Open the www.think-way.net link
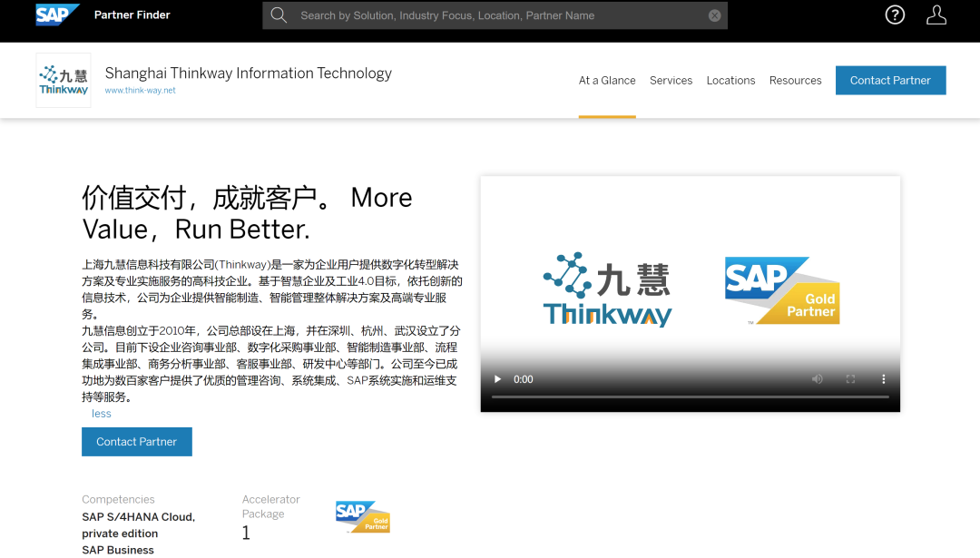 (140, 91)
